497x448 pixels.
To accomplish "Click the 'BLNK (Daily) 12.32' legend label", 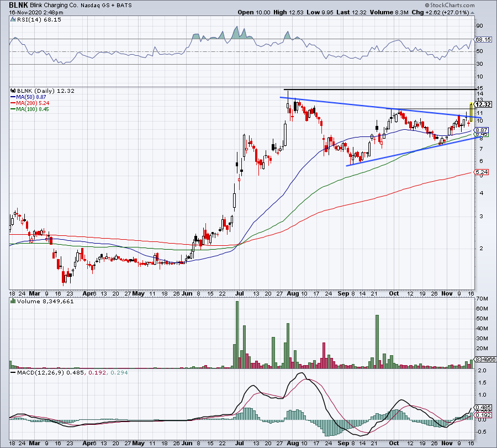I will 46,91.
